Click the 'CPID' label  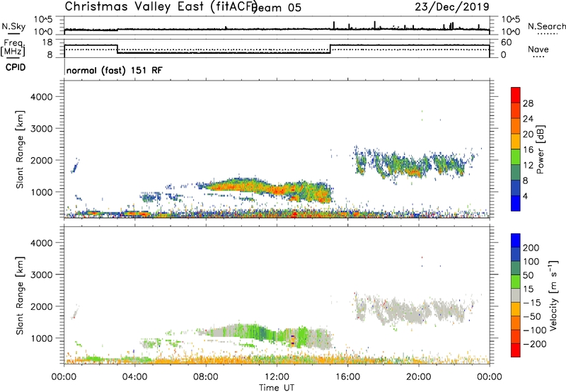tap(16, 67)
